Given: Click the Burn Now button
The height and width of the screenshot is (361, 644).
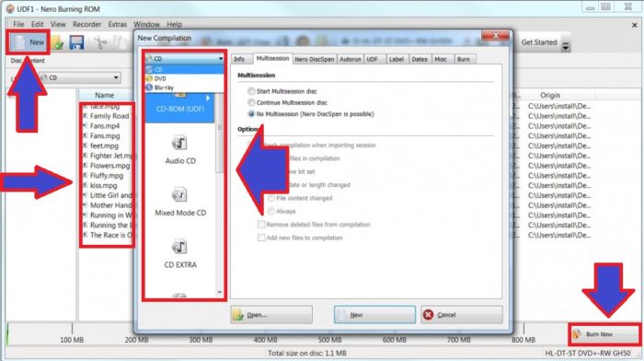Looking at the screenshot, I should pyautogui.click(x=604, y=334).
